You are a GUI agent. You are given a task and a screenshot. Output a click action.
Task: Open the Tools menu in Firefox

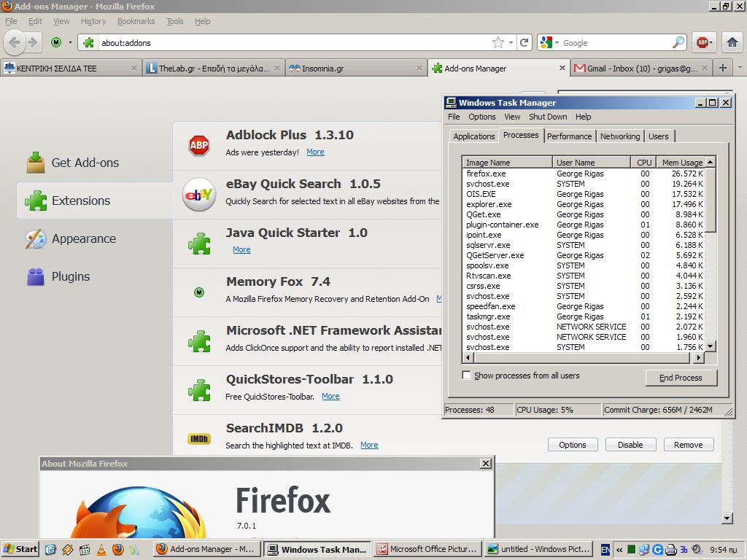pos(175,21)
